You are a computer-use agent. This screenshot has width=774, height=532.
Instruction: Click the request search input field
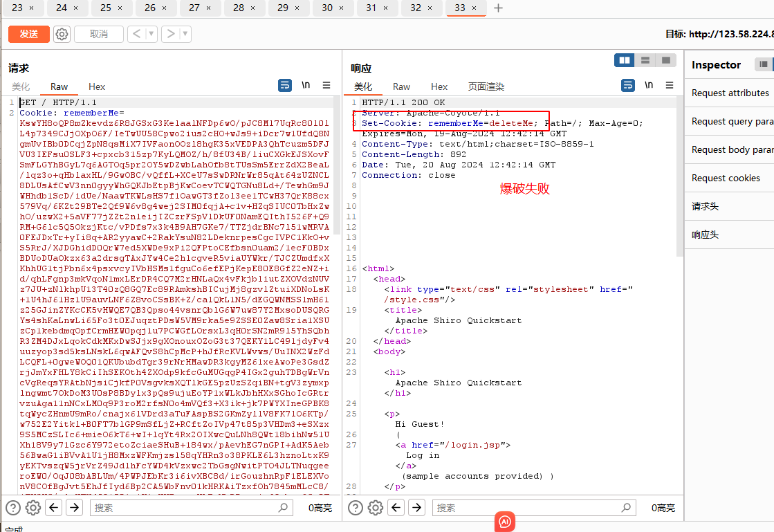(187, 508)
